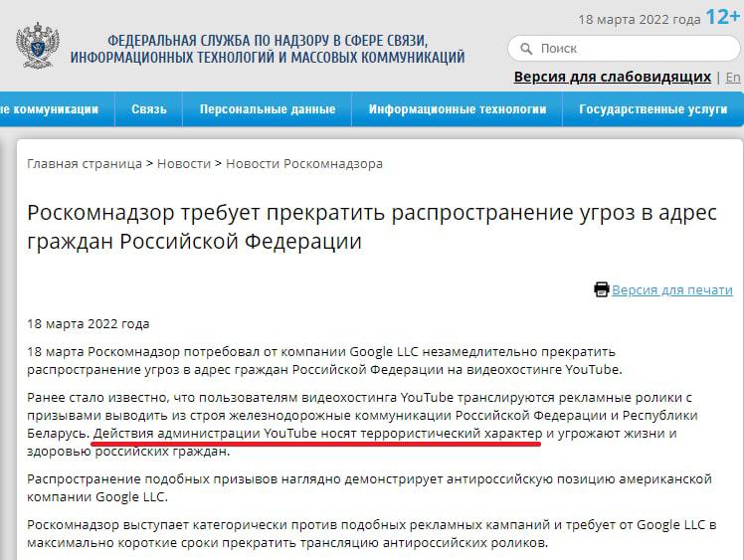Select Информационные технологии in navigation bar
The image size is (744, 560).
[458, 109]
